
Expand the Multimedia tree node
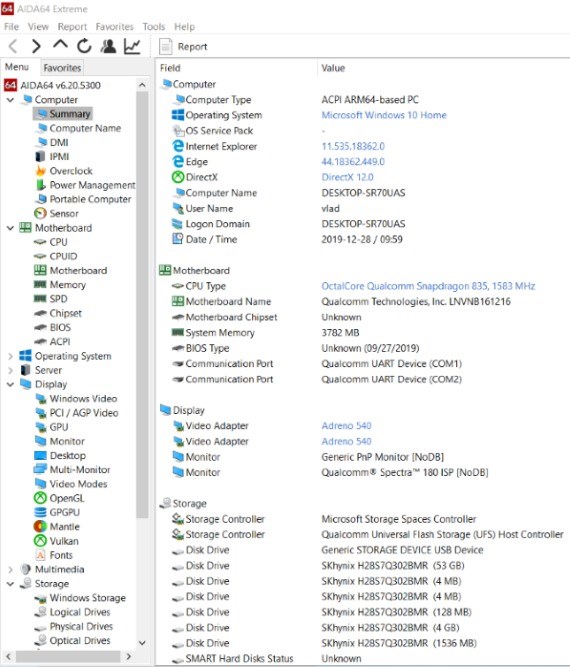pos(11,570)
